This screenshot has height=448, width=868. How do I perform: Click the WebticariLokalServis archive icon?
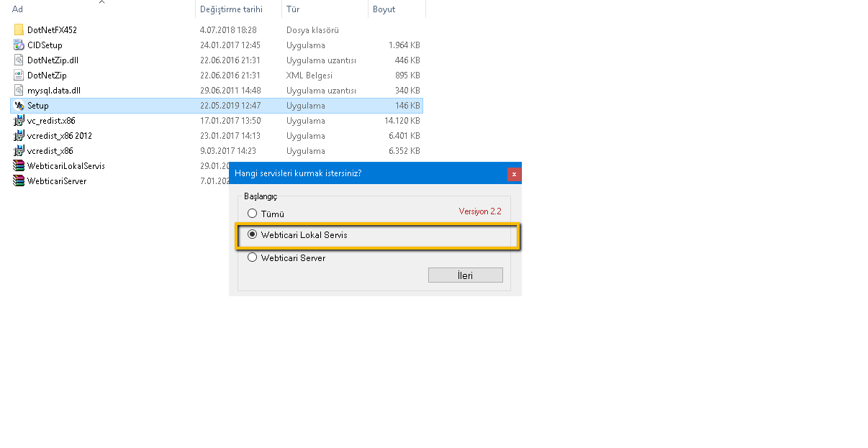[19, 166]
